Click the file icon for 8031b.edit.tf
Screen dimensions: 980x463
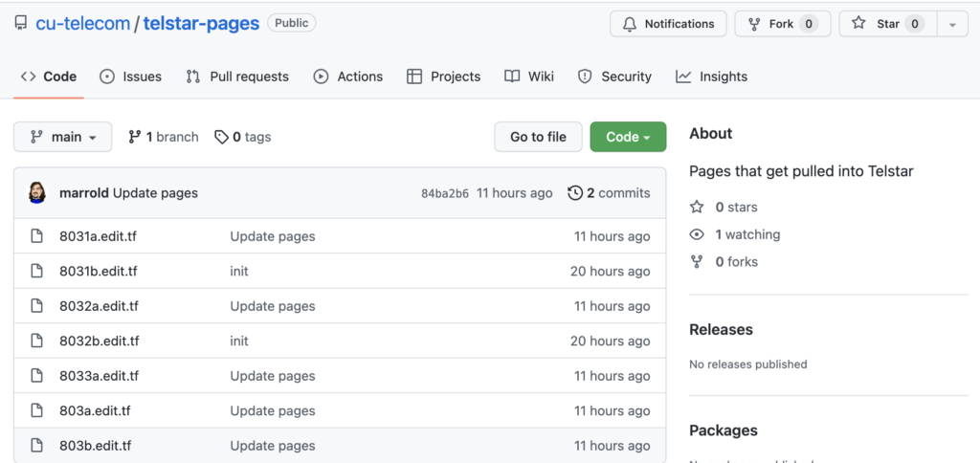coord(37,271)
